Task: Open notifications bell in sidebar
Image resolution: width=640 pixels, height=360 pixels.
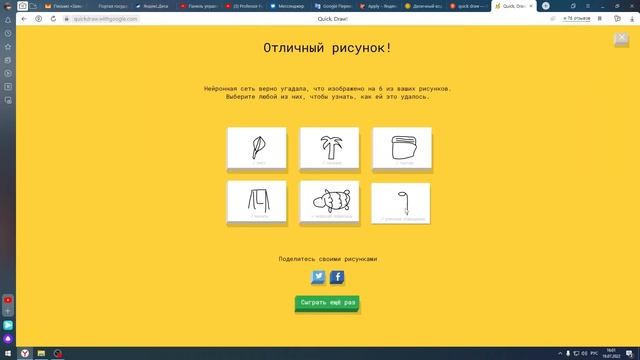Action: click(x=8, y=20)
